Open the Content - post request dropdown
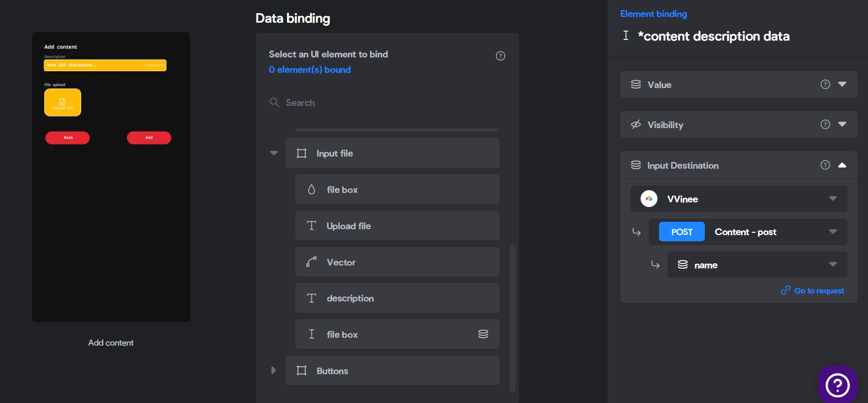Viewport: 868px width, 403px height. coord(748,232)
